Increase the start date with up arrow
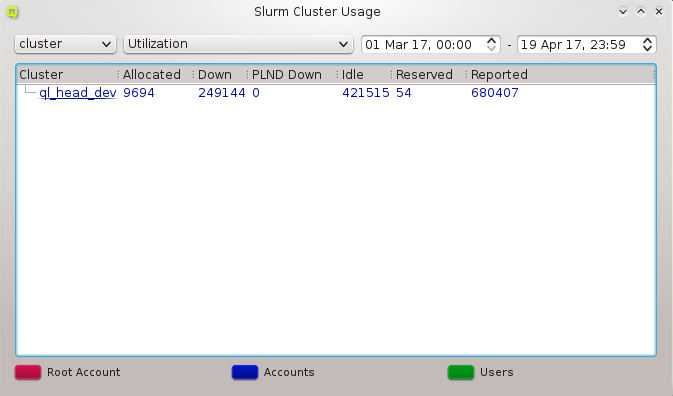This screenshot has width=673, height=396. (x=491, y=40)
